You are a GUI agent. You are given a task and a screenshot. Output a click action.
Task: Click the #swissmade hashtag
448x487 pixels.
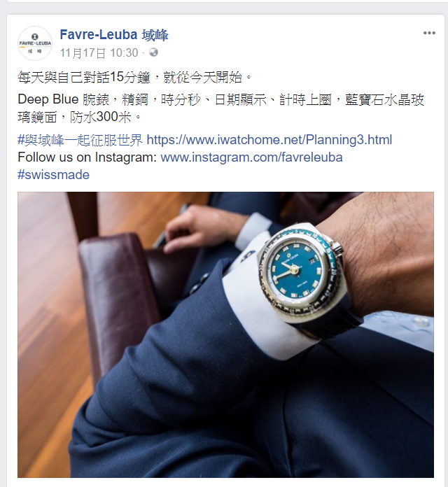53,175
